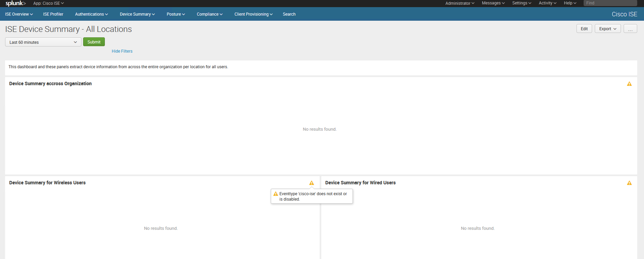Screen dimensions: 644x259
Task: Click the Eventtype 'cisco-ise' warning tooltip
Action: point(312,197)
